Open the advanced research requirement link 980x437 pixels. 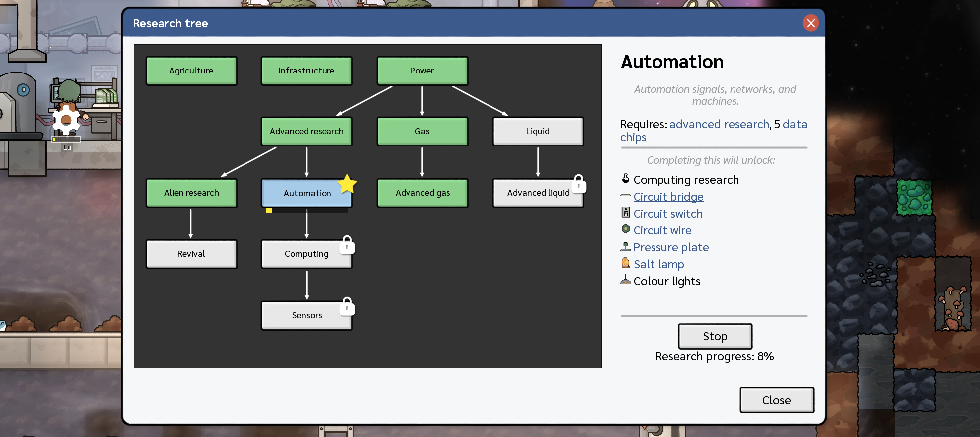pyautogui.click(x=719, y=124)
